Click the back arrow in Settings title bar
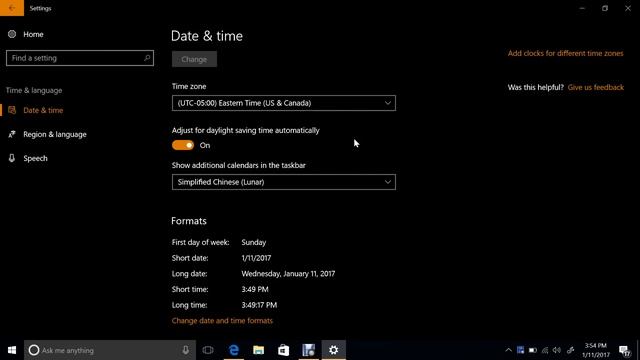The image size is (640, 360). [x=12, y=8]
